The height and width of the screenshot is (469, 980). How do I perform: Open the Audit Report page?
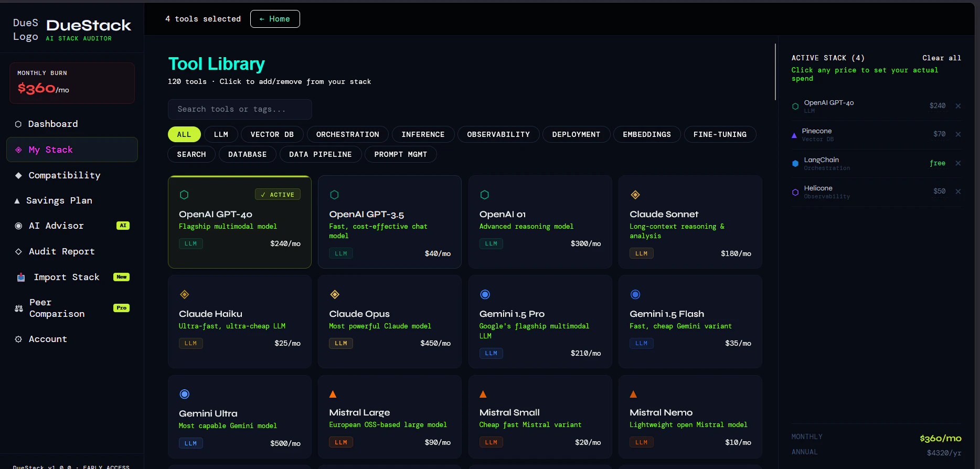click(72, 252)
